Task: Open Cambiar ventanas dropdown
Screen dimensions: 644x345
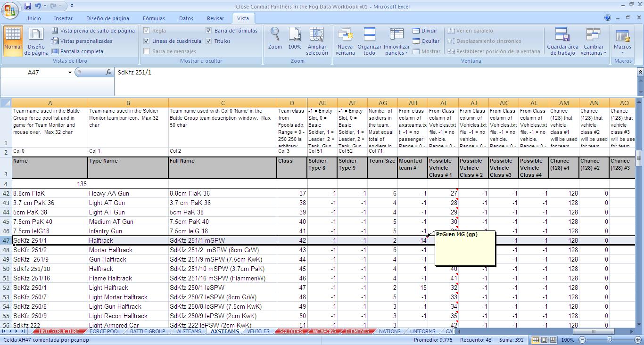Action: pyautogui.click(x=593, y=41)
